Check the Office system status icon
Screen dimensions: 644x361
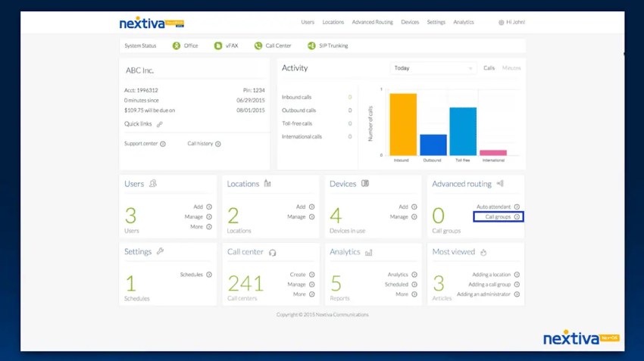[177, 45]
